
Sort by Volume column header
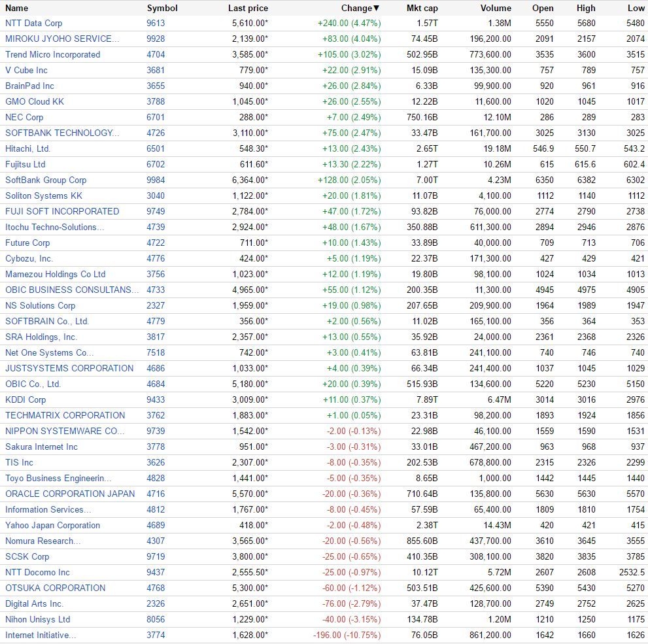496,8
